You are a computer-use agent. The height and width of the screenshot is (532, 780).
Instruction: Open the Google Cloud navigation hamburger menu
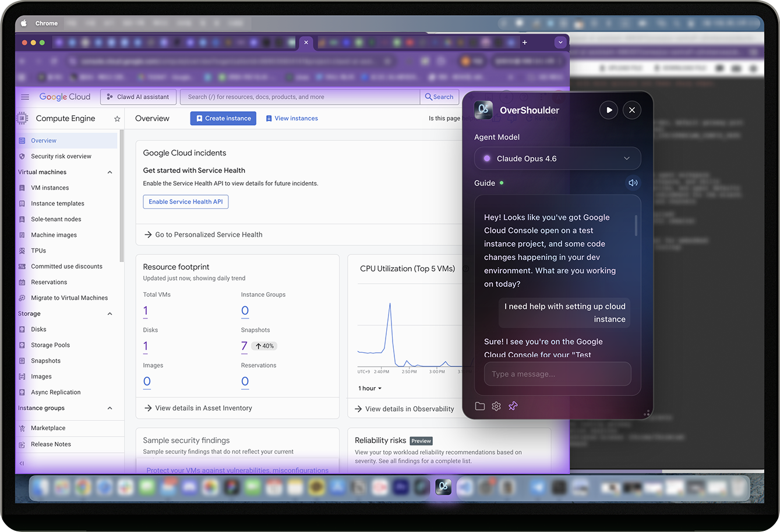tap(24, 97)
